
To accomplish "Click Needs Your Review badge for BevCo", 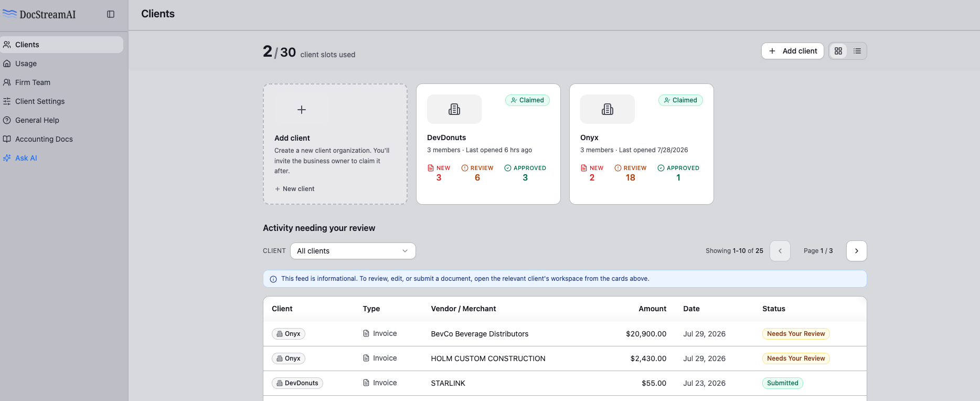I will point(796,334).
